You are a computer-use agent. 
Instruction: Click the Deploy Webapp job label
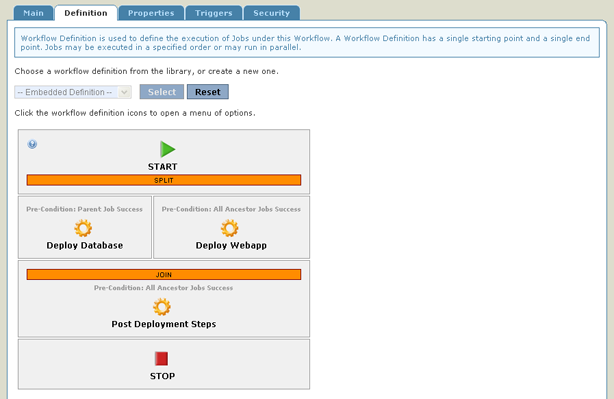(x=231, y=246)
